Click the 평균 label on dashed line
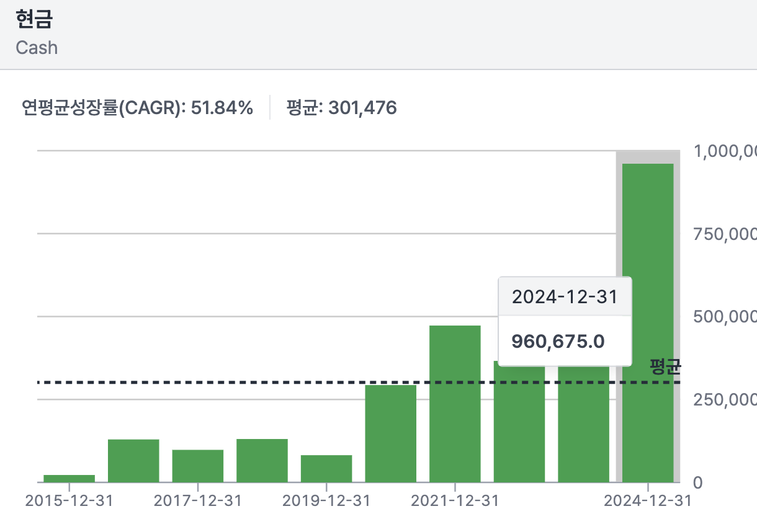This screenshot has width=757, height=532. tap(665, 367)
